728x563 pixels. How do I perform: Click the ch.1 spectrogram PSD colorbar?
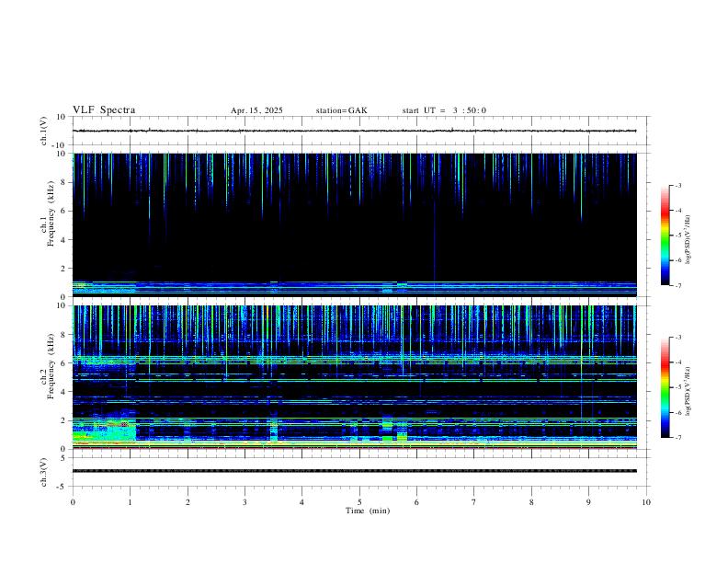665,236
